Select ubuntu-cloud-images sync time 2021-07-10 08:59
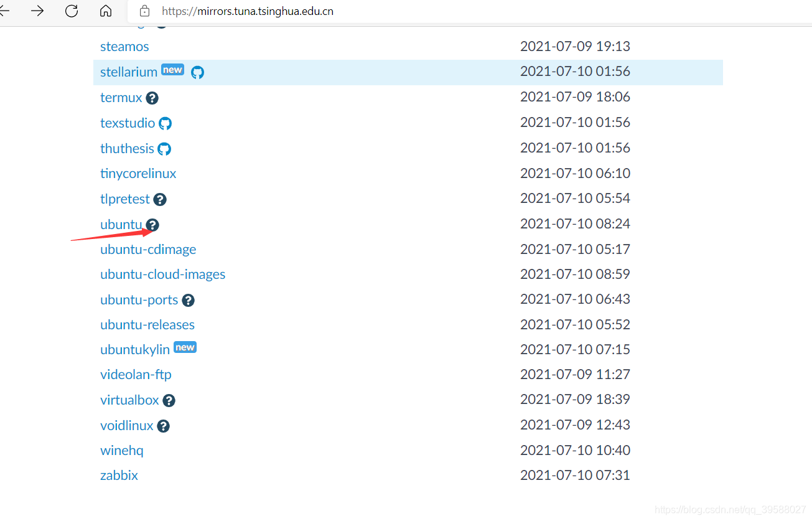 point(575,274)
